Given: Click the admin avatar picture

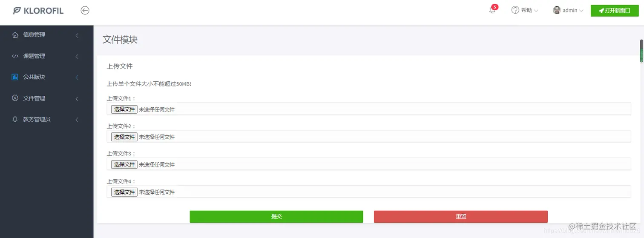Looking at the screenshot, I should point(557,10).
